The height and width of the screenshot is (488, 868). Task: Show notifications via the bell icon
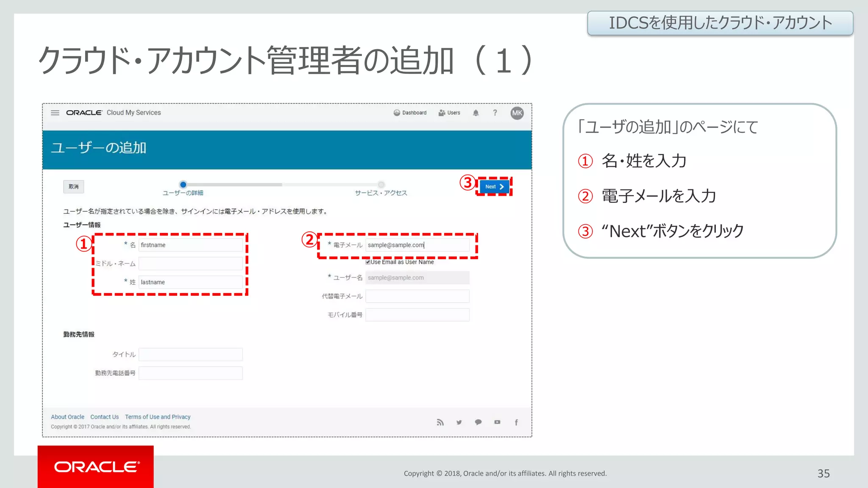click(x=476, y=113)
